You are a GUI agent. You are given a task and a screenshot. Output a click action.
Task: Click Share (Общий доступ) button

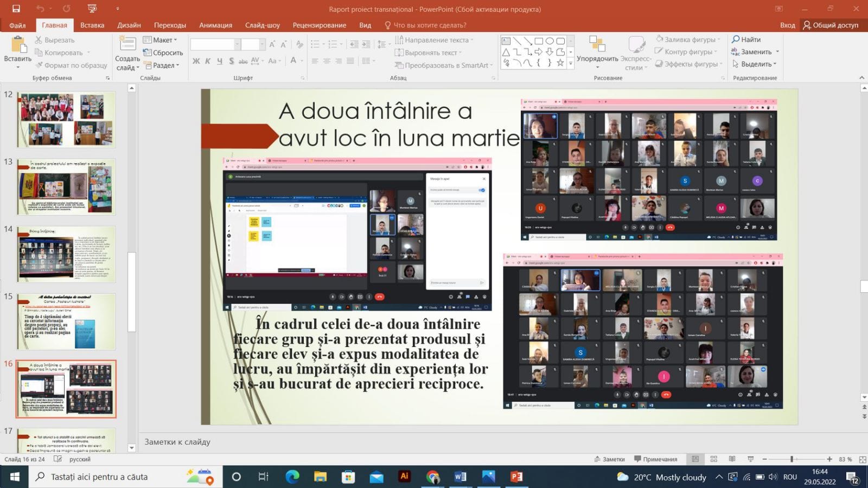pyautogui.click(x=831, y=25)
